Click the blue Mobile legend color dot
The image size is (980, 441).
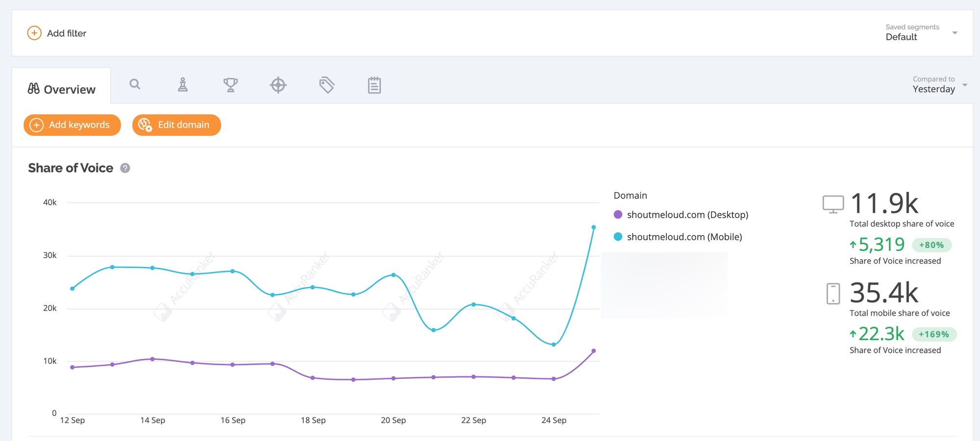[x=618, y=237]
